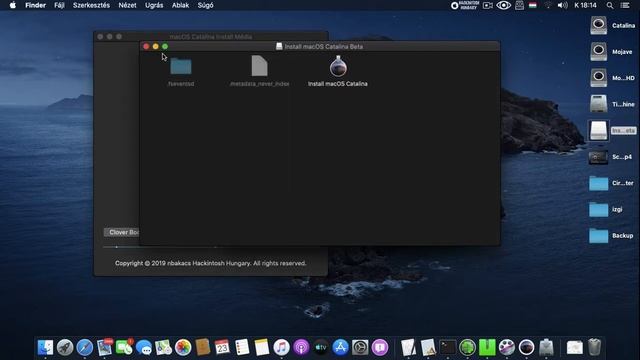Open the Ablak menu
Viewport: 640px width, 360px height.
[x=180, y=5]
